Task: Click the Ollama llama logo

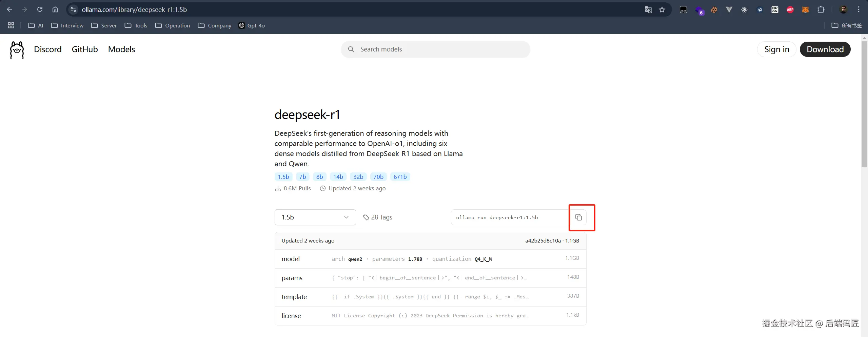Action: (17, 50)
